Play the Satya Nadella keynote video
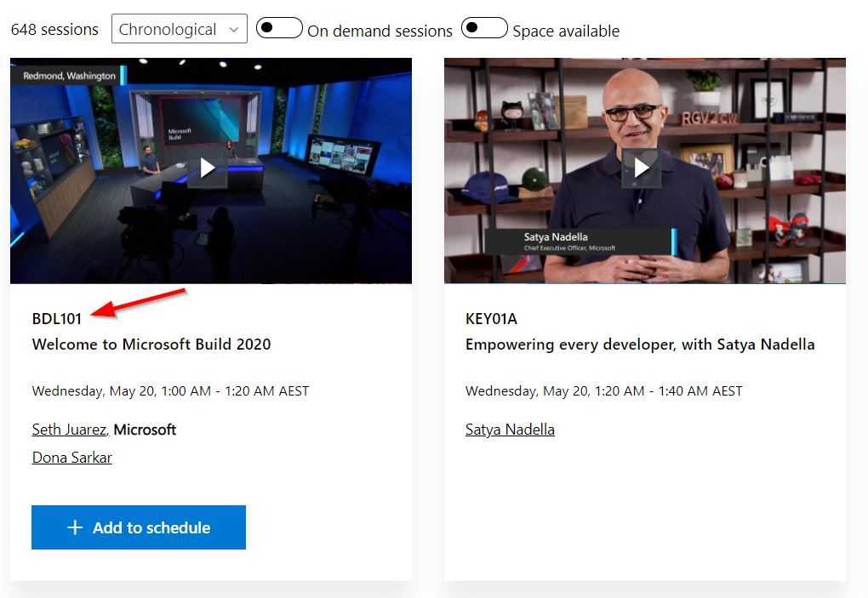 coord(641,168)
